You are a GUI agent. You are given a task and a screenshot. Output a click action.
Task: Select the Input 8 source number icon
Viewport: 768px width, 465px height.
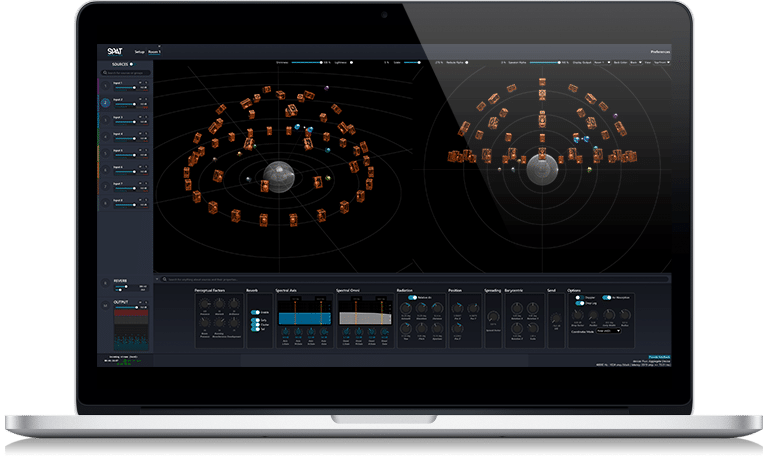(x=107, y=202)
